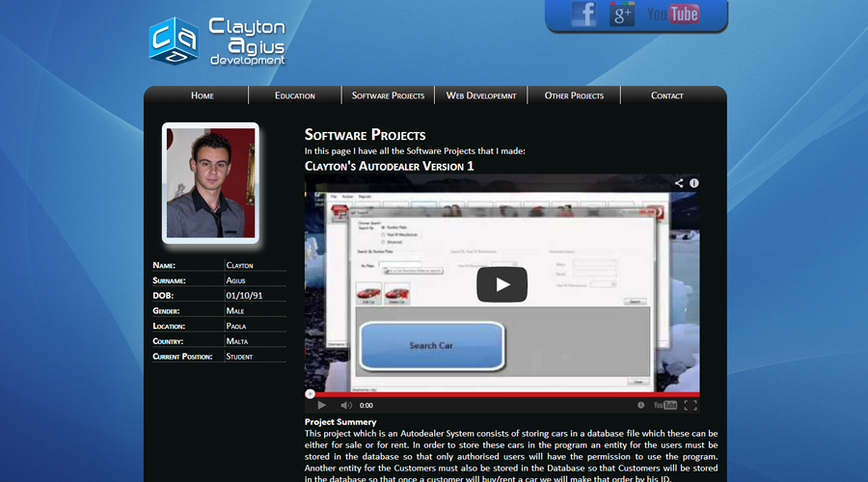Screen dimensions: 868x482
Task: Click the Clayton's Autodealer Version 1 title
Action: (390, 166)
